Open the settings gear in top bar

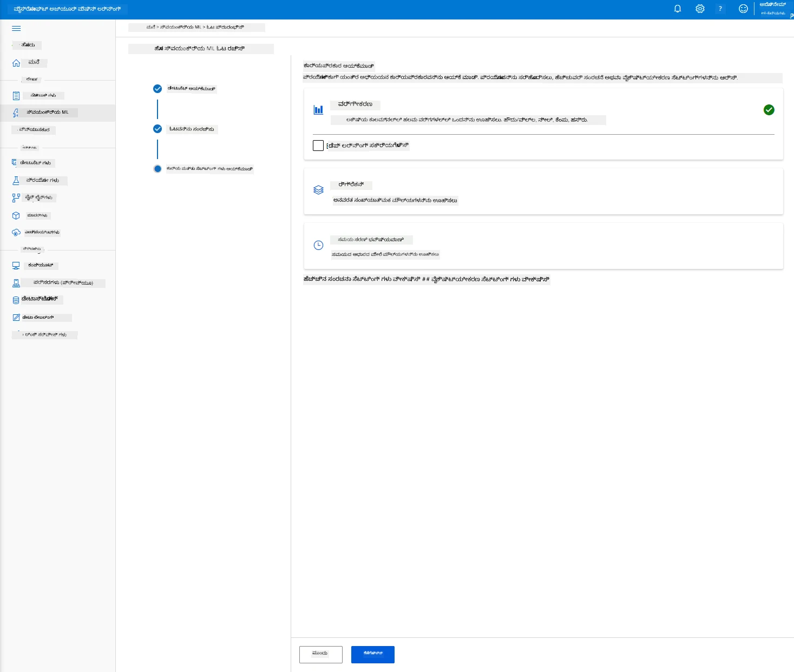pos(700,9)
